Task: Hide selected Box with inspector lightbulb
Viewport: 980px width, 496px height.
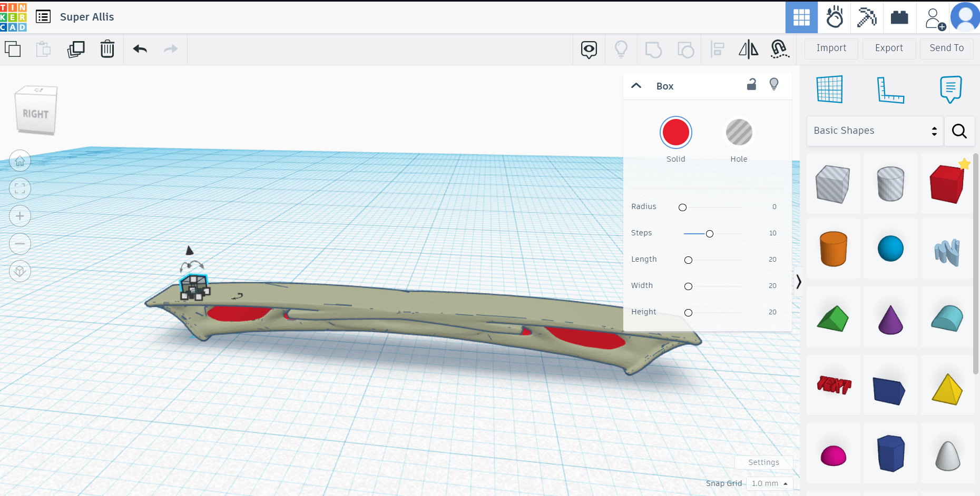Action: 774,84
